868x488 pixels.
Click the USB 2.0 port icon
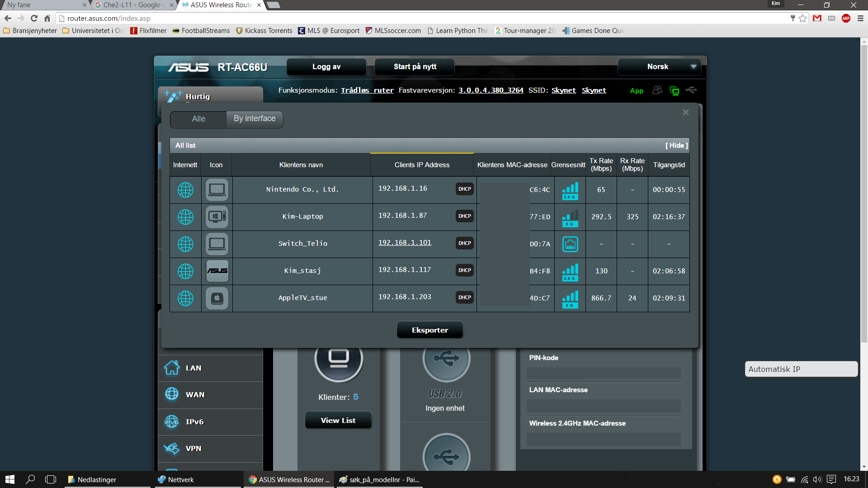(446, 359)
